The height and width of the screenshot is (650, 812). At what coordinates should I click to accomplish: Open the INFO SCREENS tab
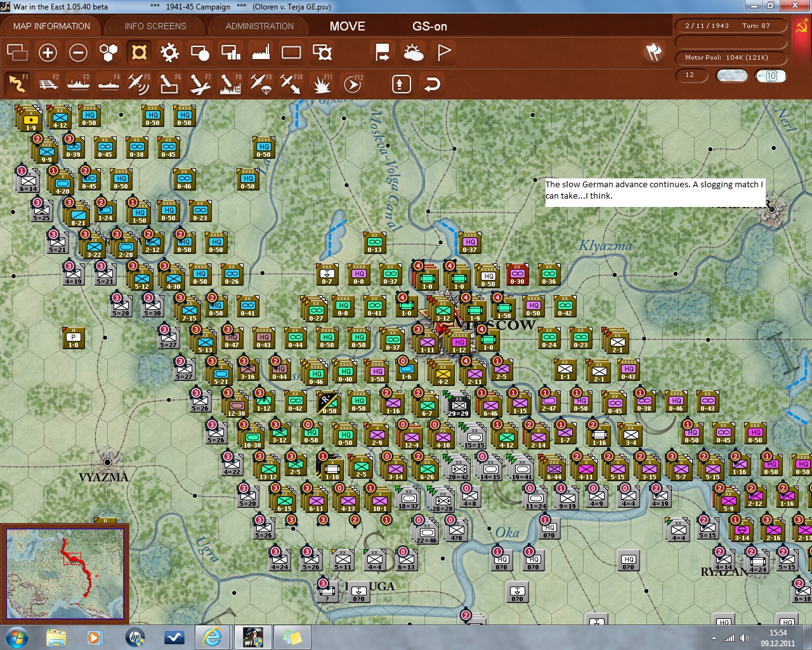(x=155, y=26)
